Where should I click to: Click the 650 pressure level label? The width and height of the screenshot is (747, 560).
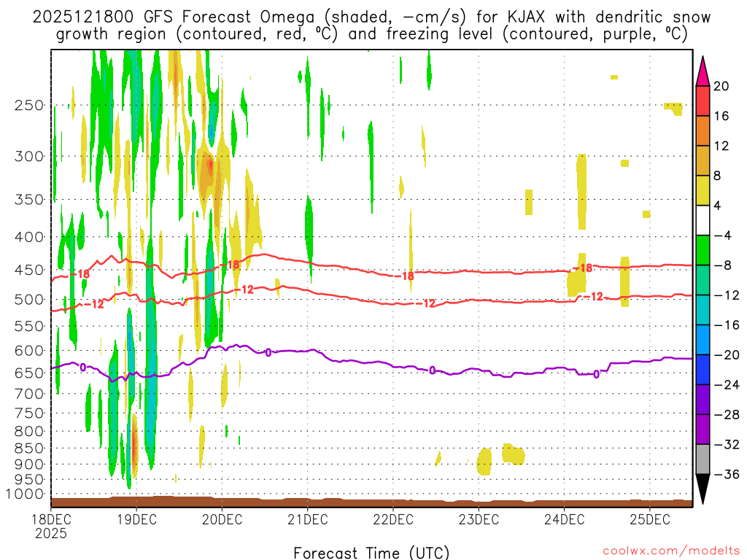point(29,373)
